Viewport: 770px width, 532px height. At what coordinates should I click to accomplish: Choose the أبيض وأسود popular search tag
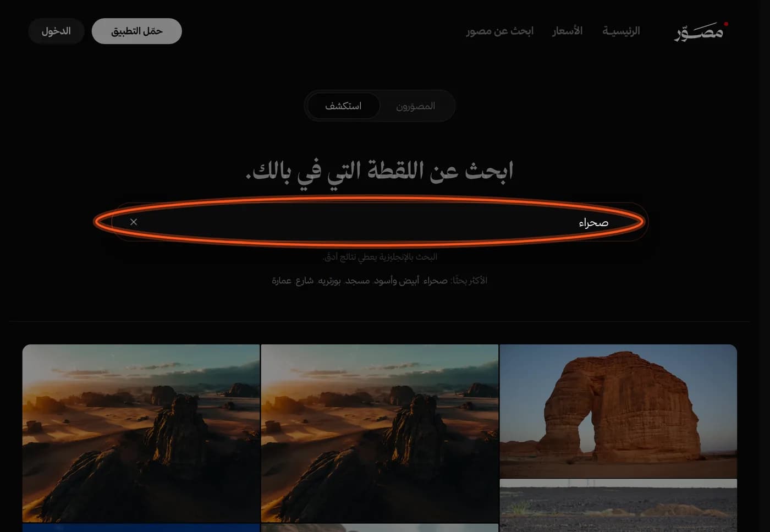(x=397, y=281)
